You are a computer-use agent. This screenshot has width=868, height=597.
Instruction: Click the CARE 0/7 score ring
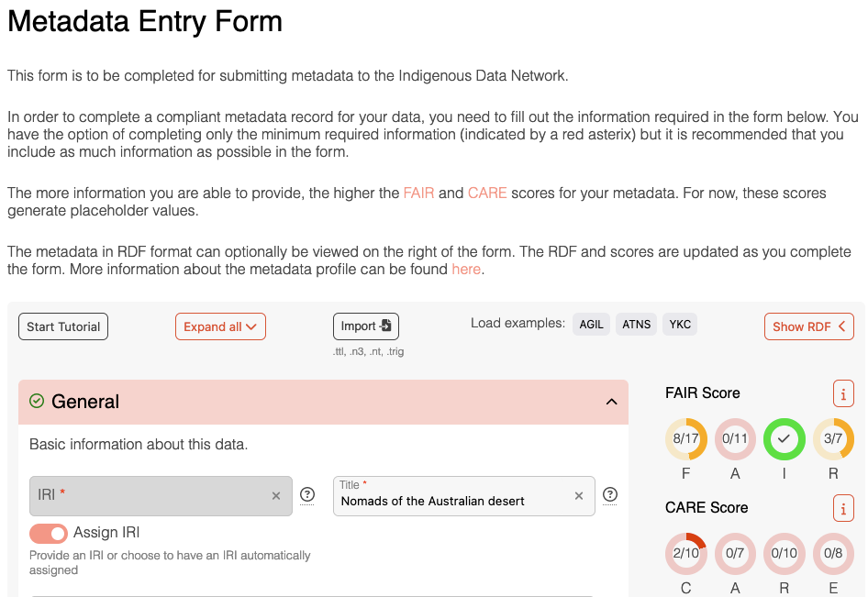pyautogui.click(x=735, y=553)
